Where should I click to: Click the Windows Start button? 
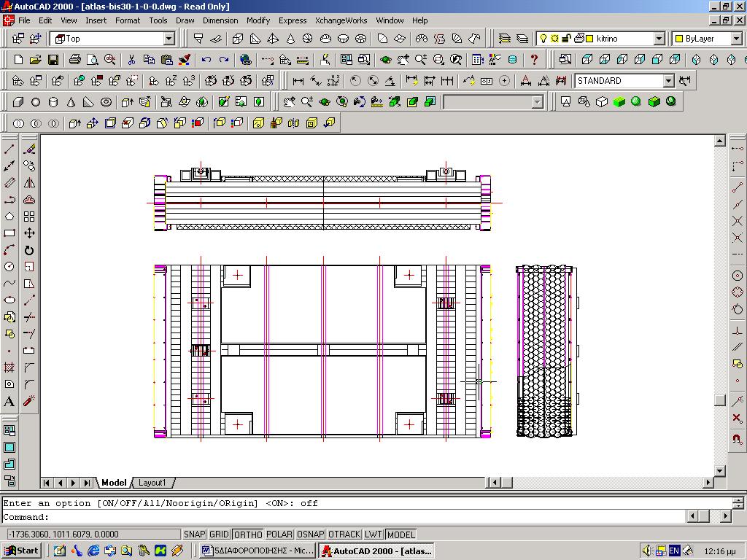click(21, 551)
